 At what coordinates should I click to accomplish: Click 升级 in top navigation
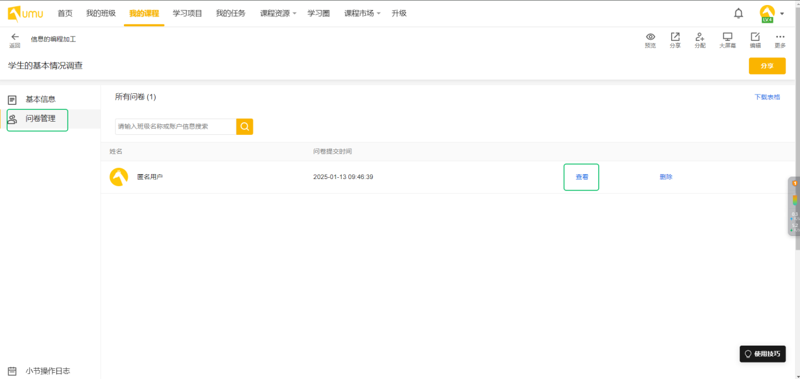[399, 14]
